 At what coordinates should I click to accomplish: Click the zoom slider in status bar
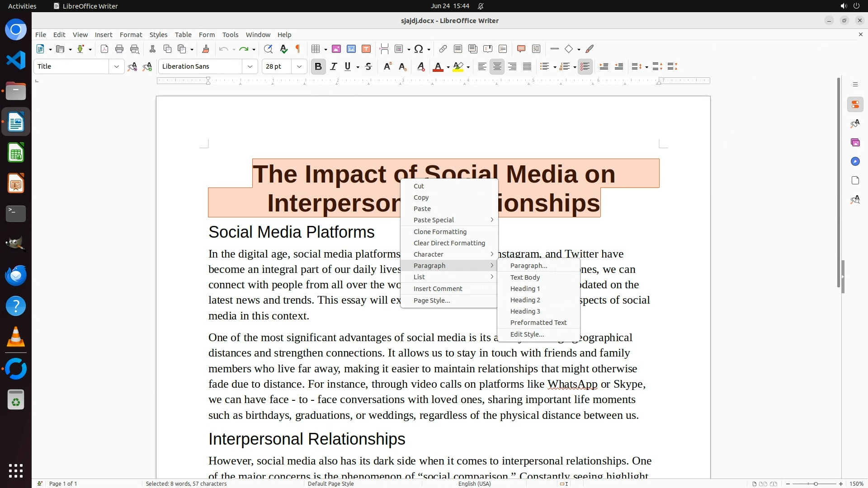point(816,483)
